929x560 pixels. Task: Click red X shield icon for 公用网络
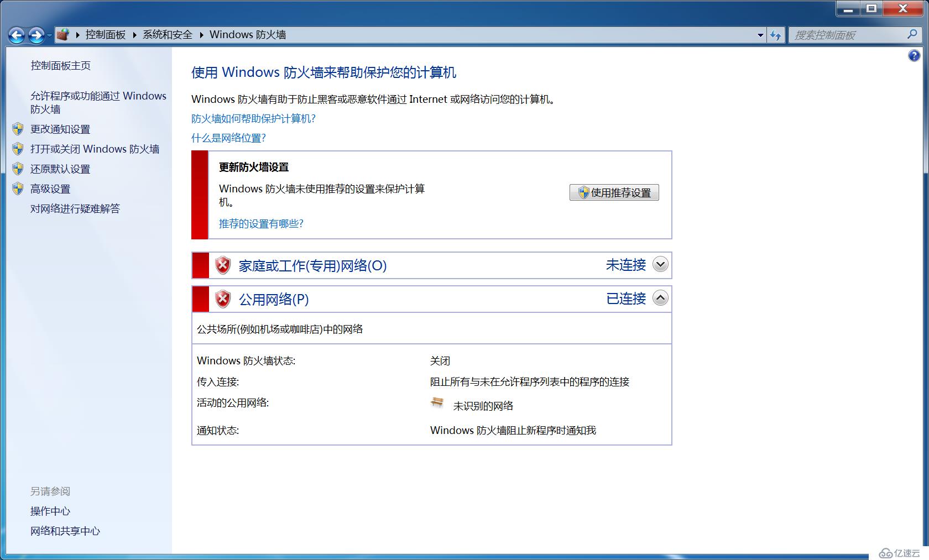tap(223, 299)
